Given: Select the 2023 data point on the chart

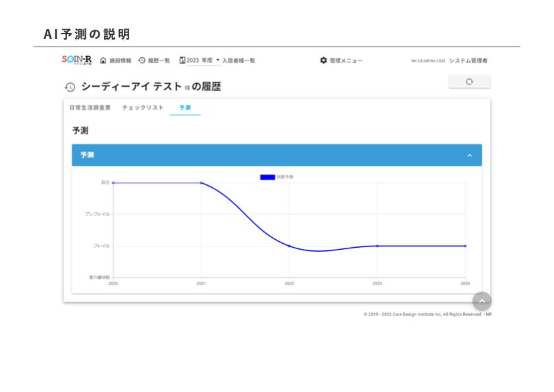Looking at the screenshot, I should [377, 245].
